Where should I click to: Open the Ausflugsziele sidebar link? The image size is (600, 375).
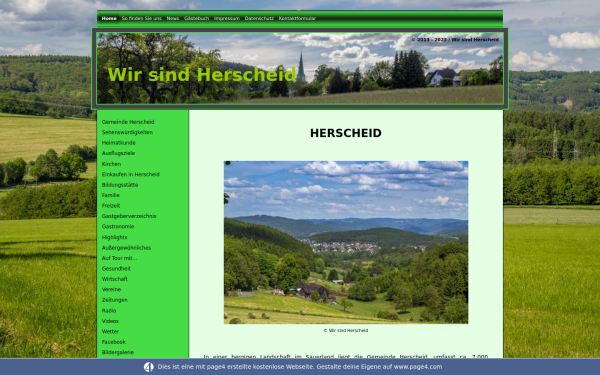coord(118,153)
